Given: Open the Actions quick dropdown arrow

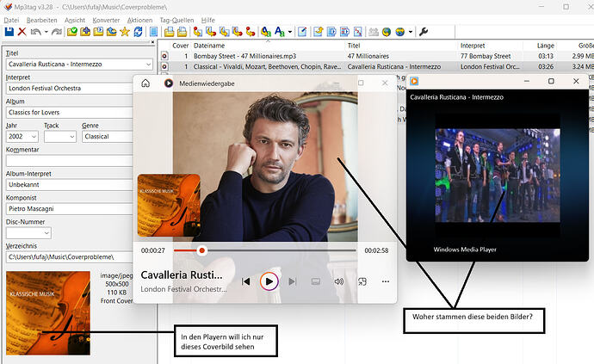Looking at the screenshot, I should pos(290,32).
